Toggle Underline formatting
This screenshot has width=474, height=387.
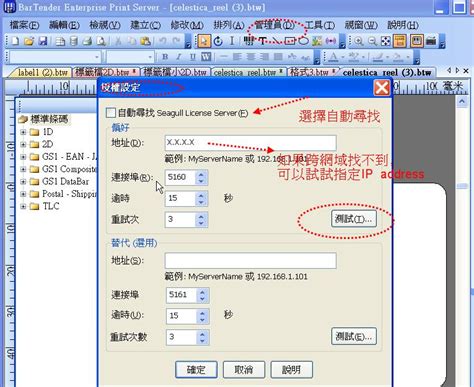click(192, 57)
